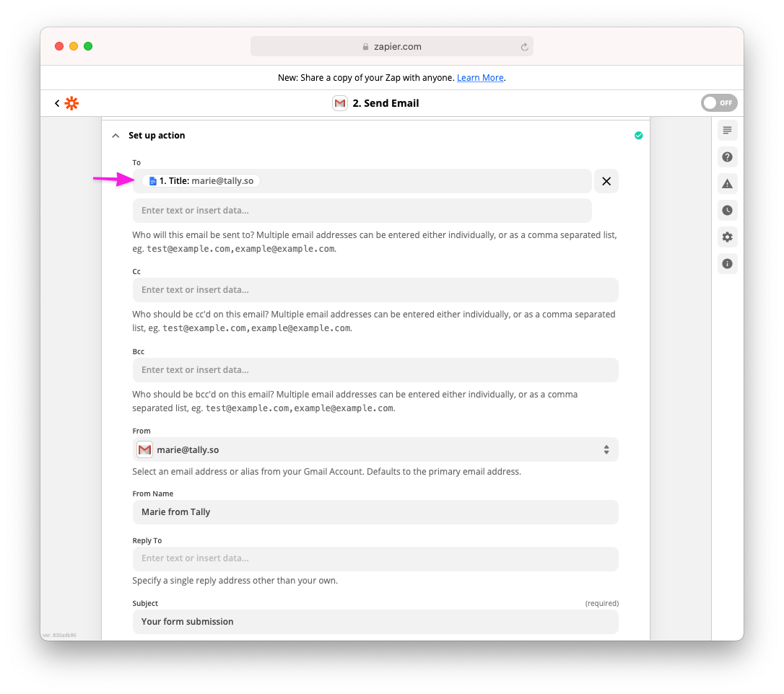This screenshot has width=784, height=694.
Task: Select the Title: marie@tally.so data pill
Action: [201, 181]
